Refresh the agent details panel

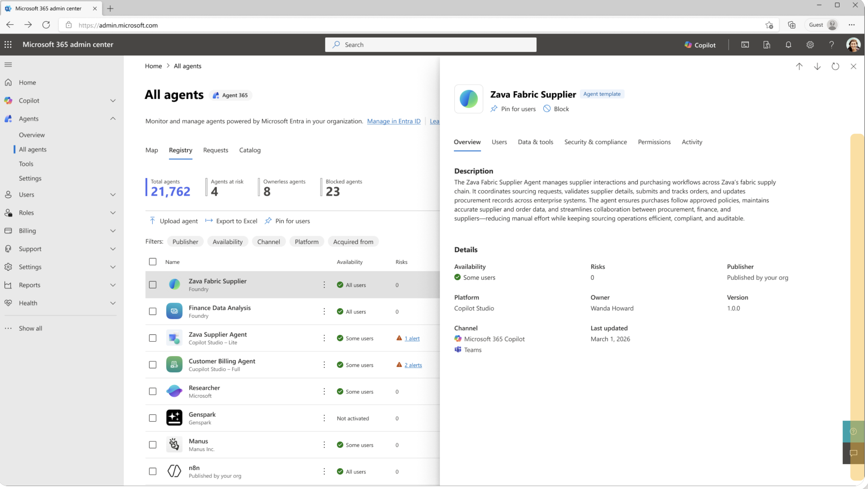pyautogui.click(x=835, y=67)
